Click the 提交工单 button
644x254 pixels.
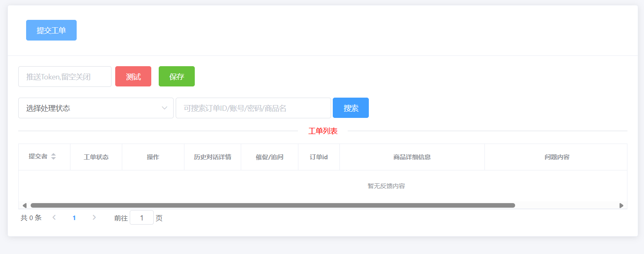pyautogui.click(x=51, y=30)
